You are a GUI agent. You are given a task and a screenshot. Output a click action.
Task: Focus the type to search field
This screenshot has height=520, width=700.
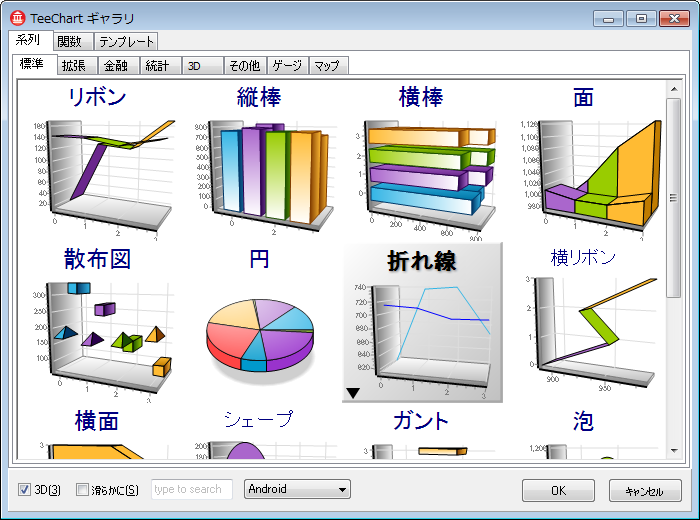point(192,489)
